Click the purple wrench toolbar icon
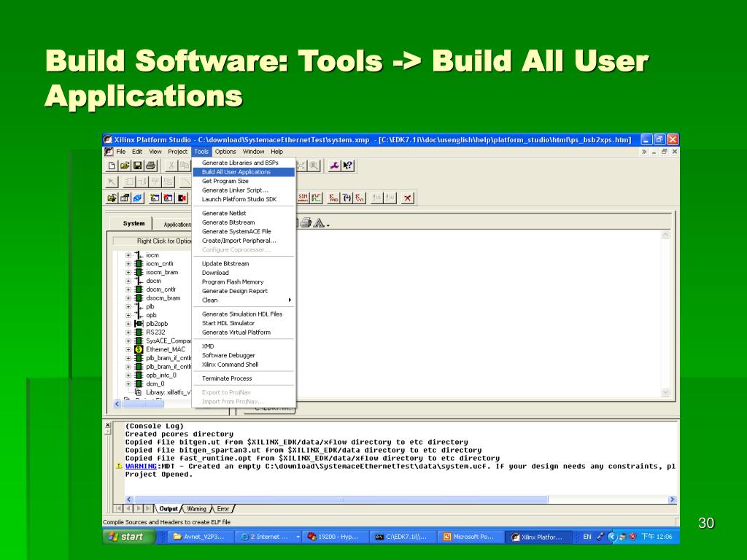 tap(334, 166)
